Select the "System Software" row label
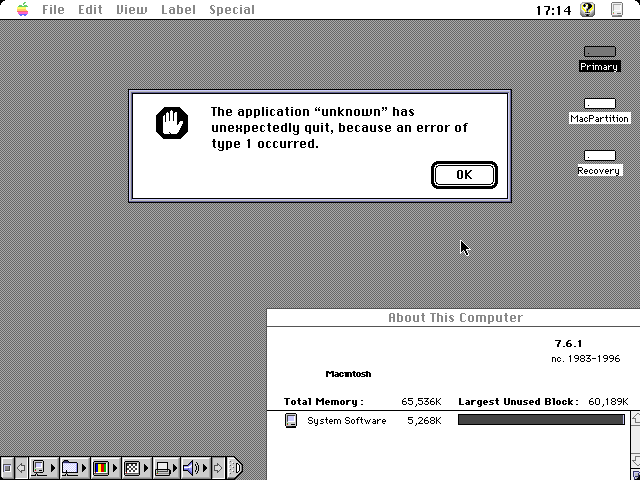 click(x=347, y=421)
